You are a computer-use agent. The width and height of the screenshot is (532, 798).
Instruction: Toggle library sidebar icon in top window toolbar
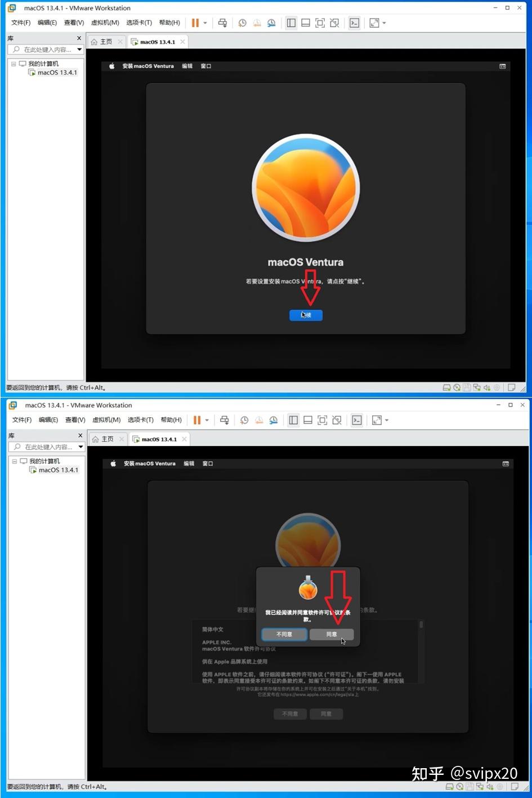tap(291, 23)
